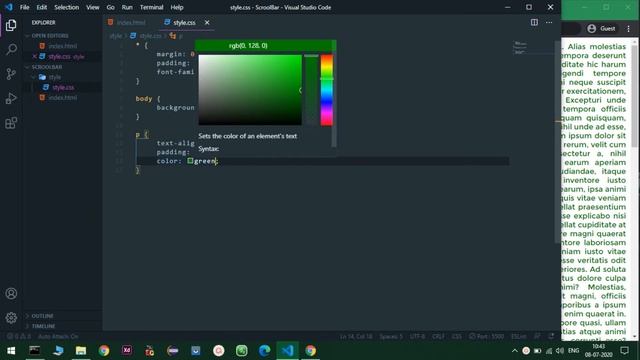Image resolution: width=640 pixels, height=360 pixels.
Task: Click the CRLF end-of-line indicator
Action: (x=438, y=336)
